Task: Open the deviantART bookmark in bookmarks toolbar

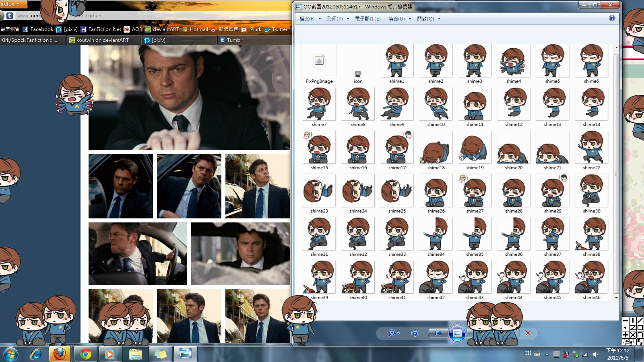Action: tap(162, 29)
